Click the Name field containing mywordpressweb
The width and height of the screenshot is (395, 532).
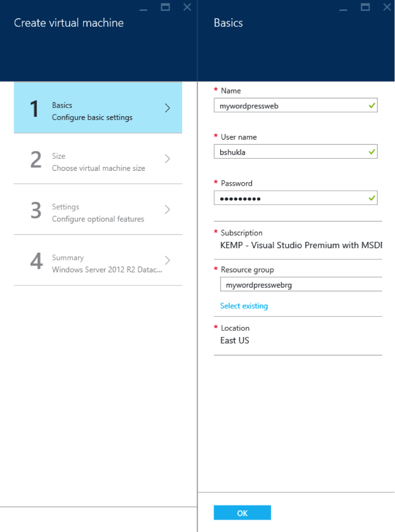pos(291,105)
